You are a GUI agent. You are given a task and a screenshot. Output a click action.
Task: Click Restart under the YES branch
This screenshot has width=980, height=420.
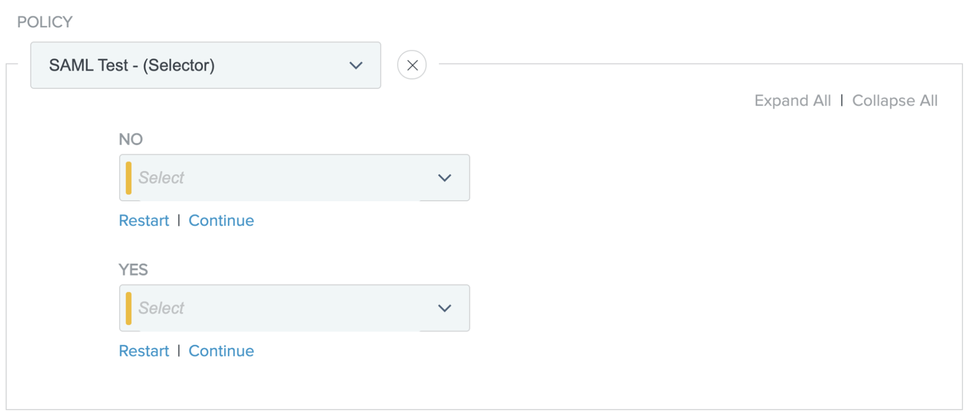[x=144, y=351]
